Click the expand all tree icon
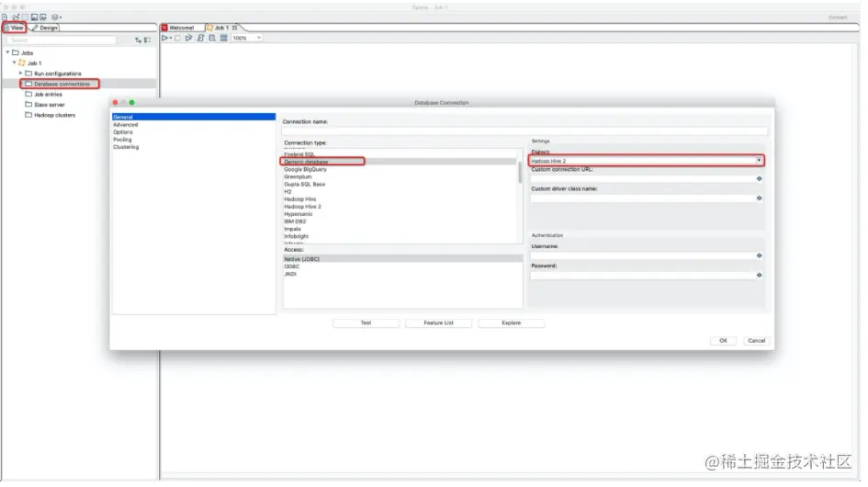This screenshot has height=487, width=868. 138,40
